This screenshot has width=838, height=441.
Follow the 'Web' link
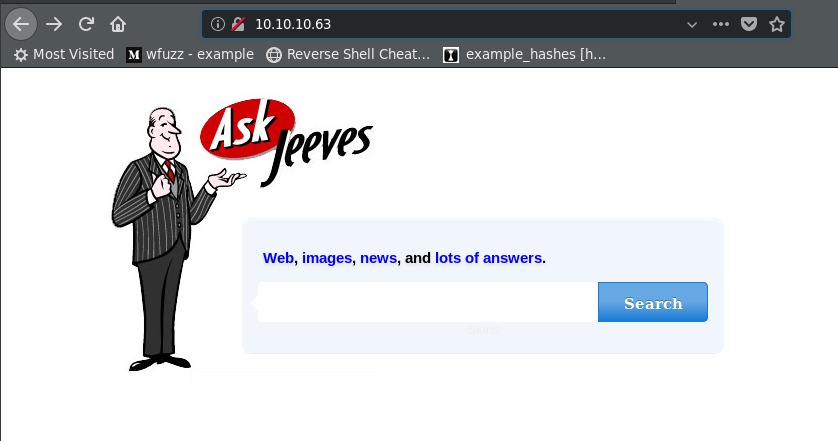point(278,258)
